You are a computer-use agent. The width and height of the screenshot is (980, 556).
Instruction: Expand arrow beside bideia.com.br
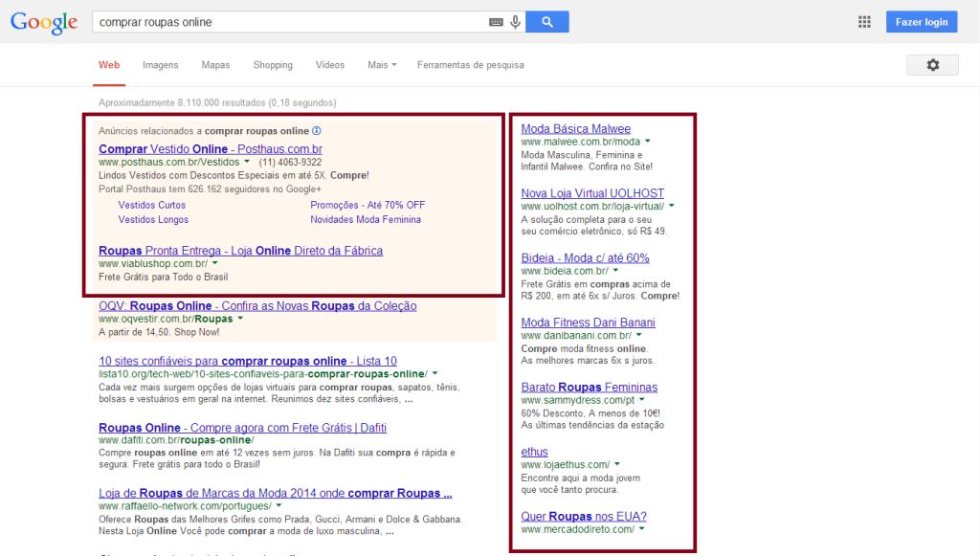[x=615, y=271]
